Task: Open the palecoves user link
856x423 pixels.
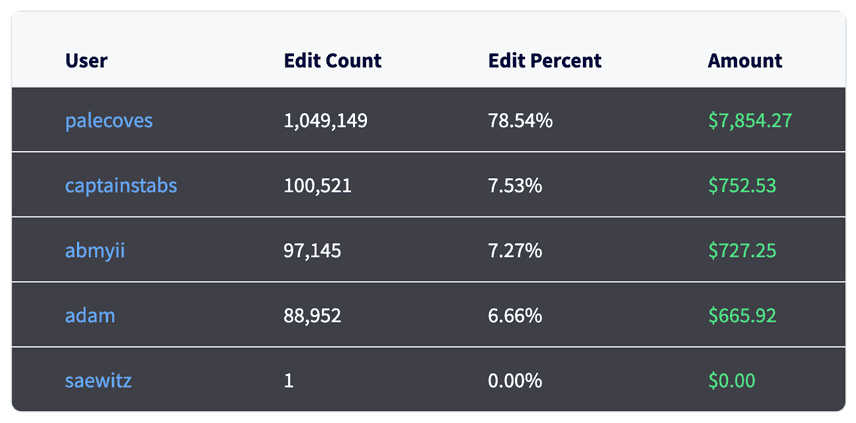Action: click(109, 121)
